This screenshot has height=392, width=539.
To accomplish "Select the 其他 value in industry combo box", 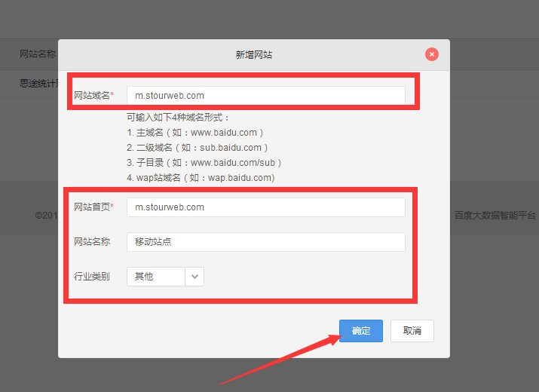I will [x=155, y=277].
